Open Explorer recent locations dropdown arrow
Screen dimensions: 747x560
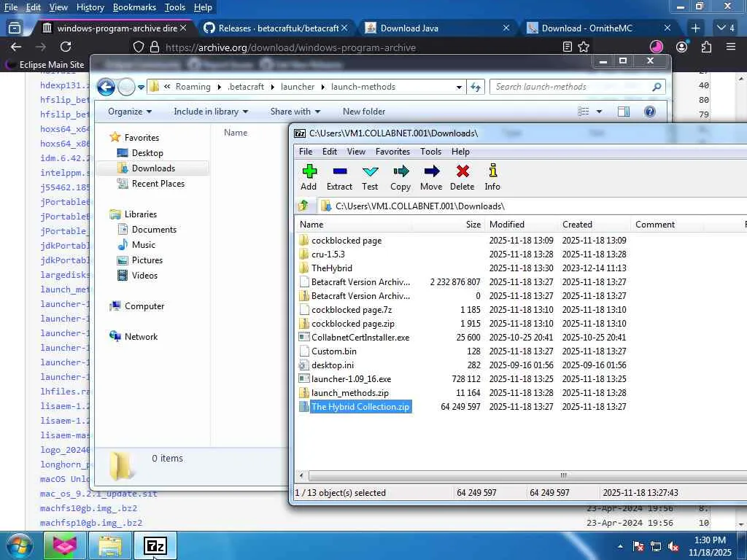(141, 87)
